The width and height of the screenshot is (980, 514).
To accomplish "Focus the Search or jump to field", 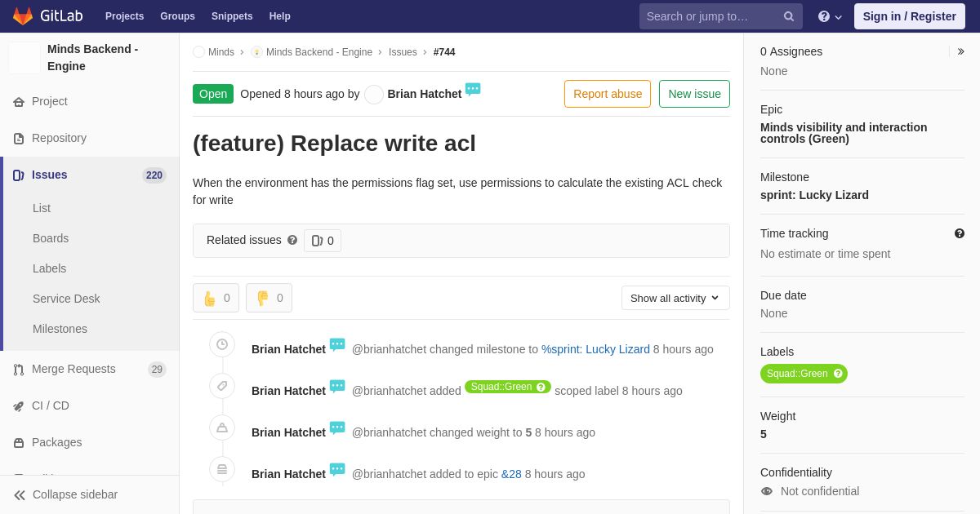I will tap(710, 16).
